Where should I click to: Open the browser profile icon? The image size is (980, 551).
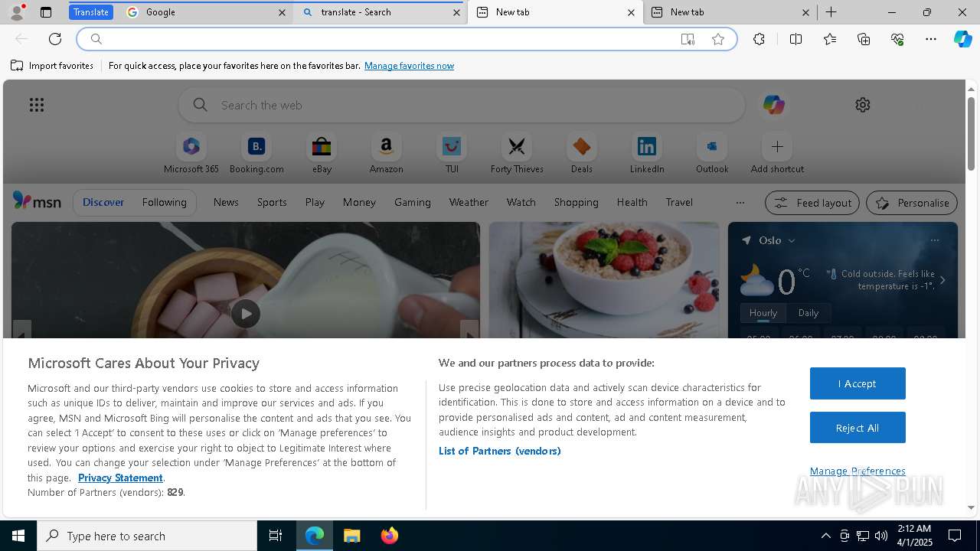point(16,12)
